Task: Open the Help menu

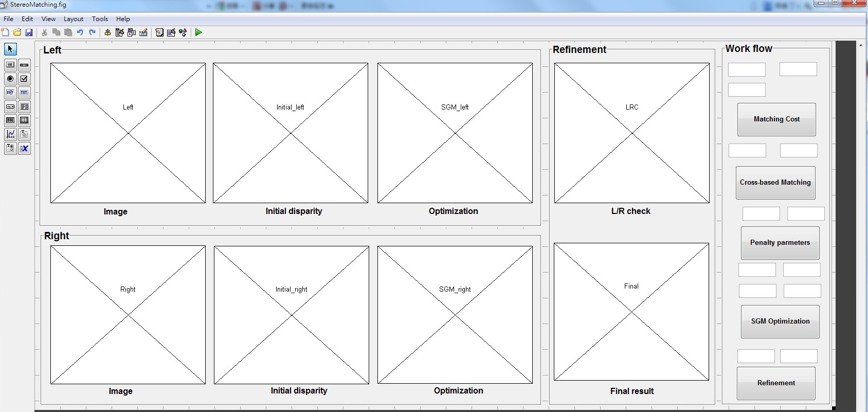Action: click(x=123, y=19)
